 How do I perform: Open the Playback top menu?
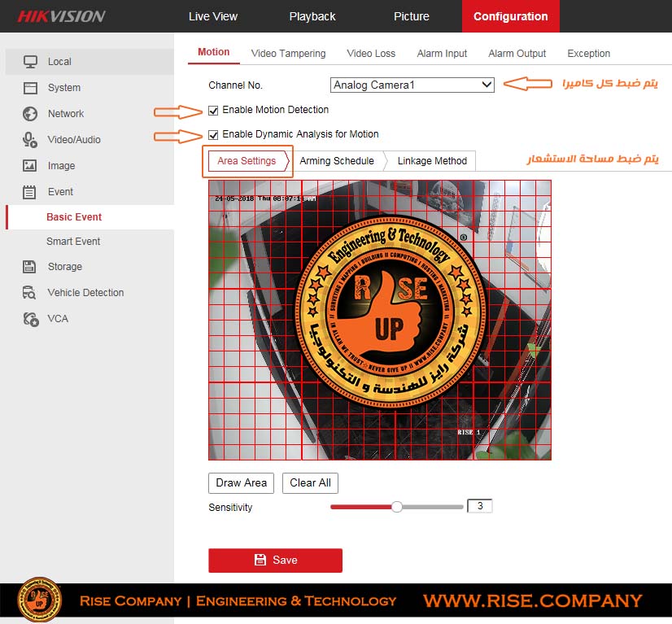click(x=312, y=16)
